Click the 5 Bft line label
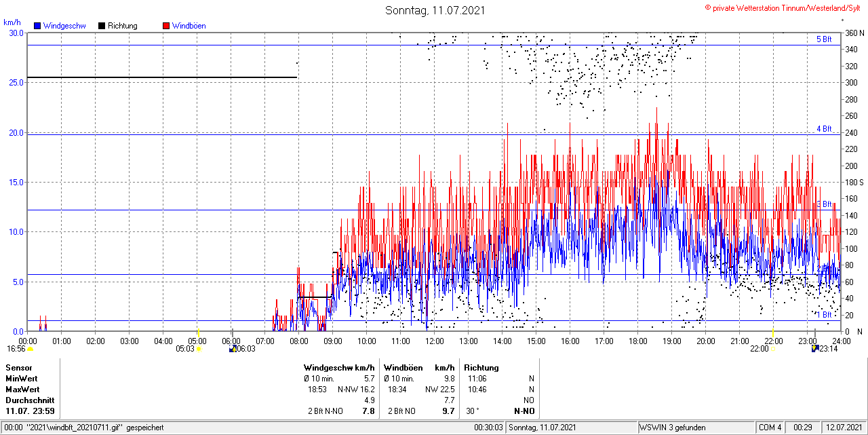 (x=824, y=39)
